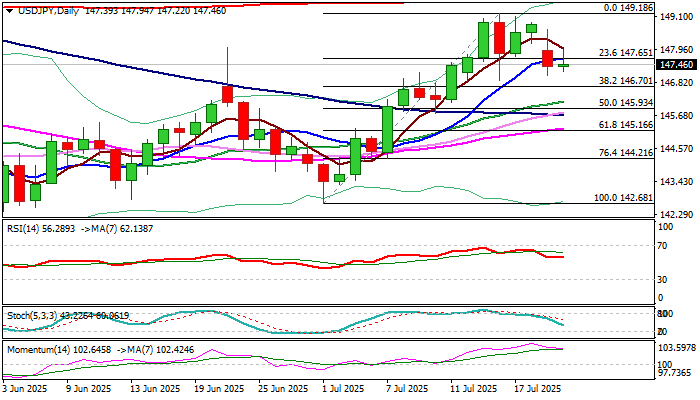Viewport: 700px width, 400px height.
Task: Click the 103.5978 momentum scale value
Action: [x=677, y=346]
